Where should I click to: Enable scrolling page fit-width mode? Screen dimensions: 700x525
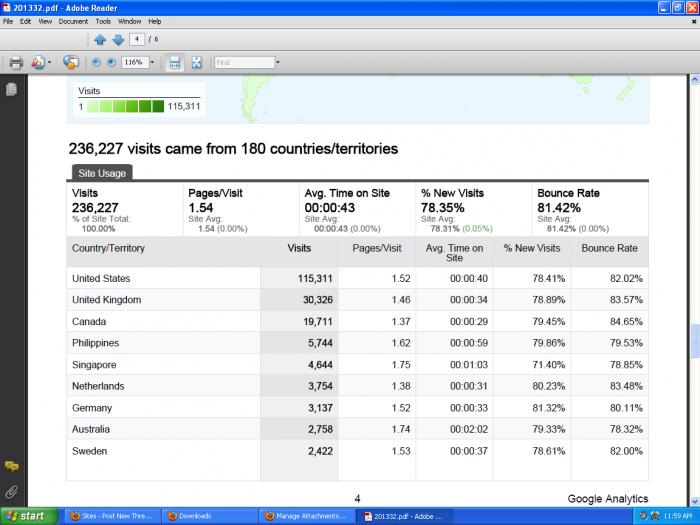[x=175, y=62]
